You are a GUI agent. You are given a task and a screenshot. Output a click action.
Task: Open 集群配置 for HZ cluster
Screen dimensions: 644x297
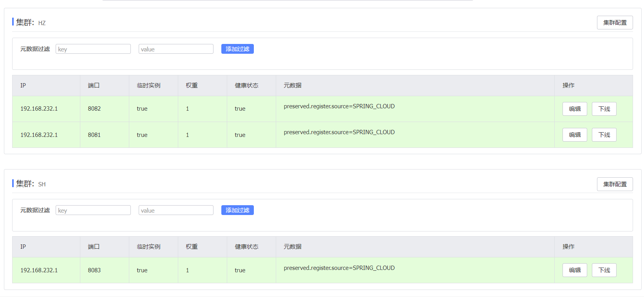[x=615, y=23]
